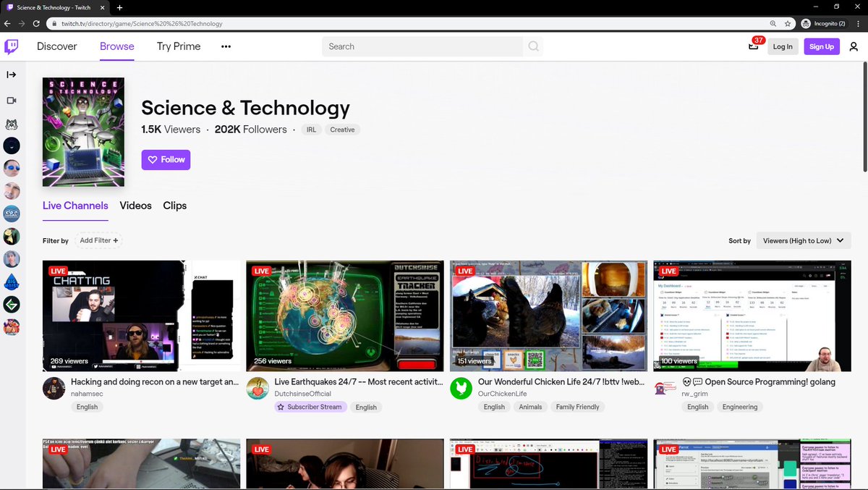
Task: Open the Chrome zoom magnifier icon
Action: click(x=773, y=23)
